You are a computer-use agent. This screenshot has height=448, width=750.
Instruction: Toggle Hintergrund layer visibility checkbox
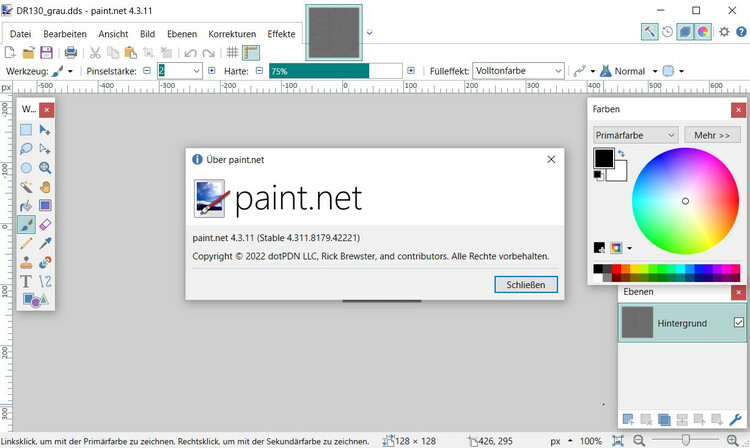pyautogui.click(x=739, y=322)
